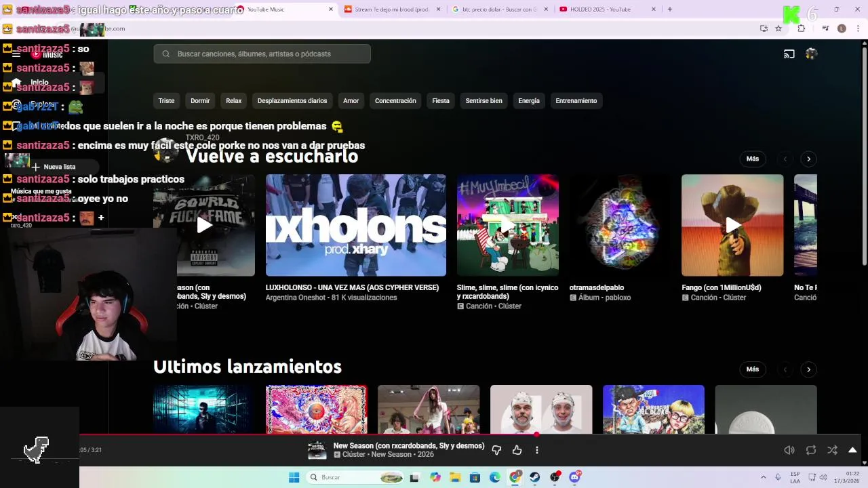Select the Concentración mood chip
The image size is (868, 488).
[x=395, y=101]
